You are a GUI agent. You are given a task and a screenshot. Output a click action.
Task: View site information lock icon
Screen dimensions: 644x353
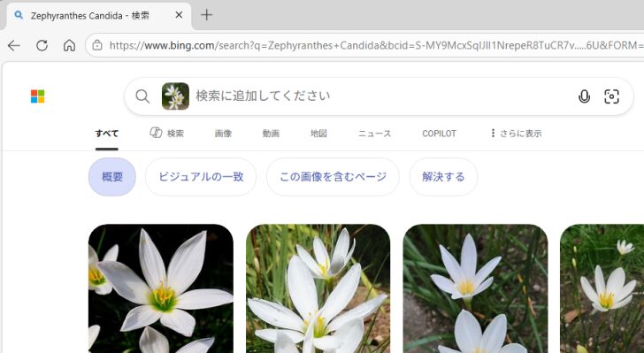[97, 45]
